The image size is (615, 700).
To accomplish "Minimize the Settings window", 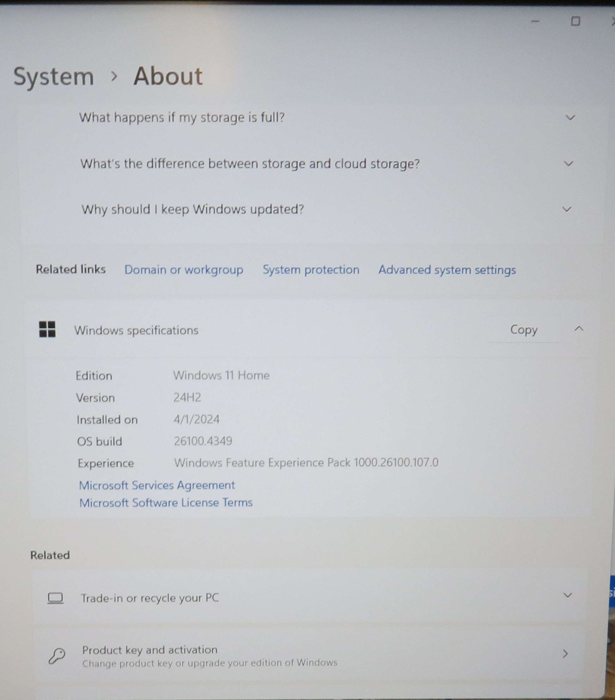I will pos(535,21).
